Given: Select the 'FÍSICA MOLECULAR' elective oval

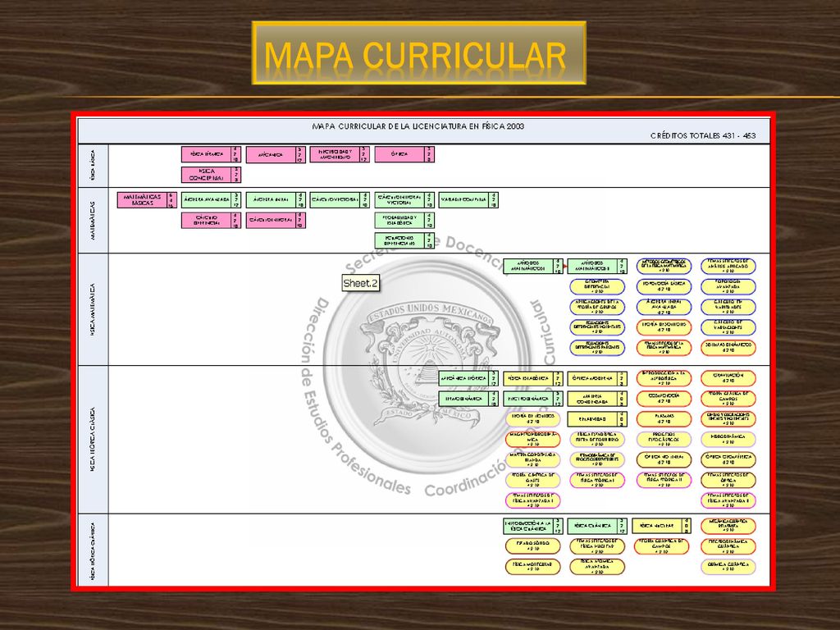Looking at the screenshot, I should 532,567.
